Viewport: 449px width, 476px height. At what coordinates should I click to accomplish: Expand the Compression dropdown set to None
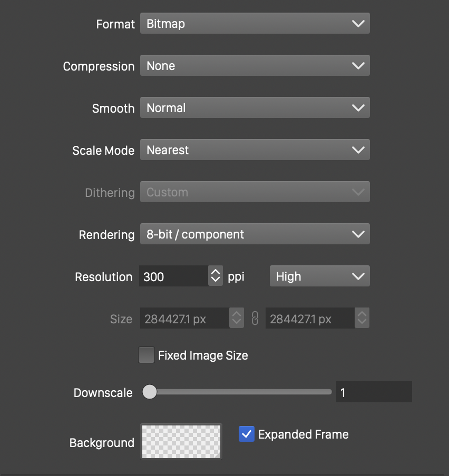tap(255, 66)
